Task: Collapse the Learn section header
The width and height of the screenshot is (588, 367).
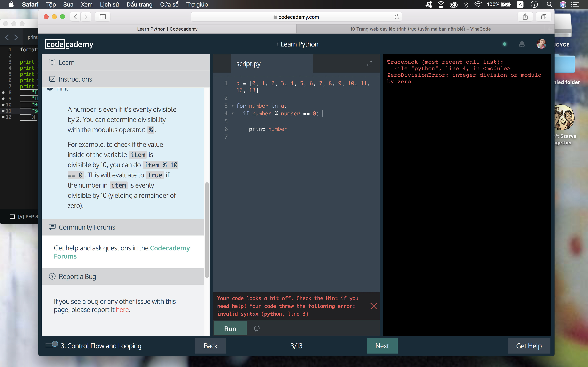Action: click(x=67, y=62)
